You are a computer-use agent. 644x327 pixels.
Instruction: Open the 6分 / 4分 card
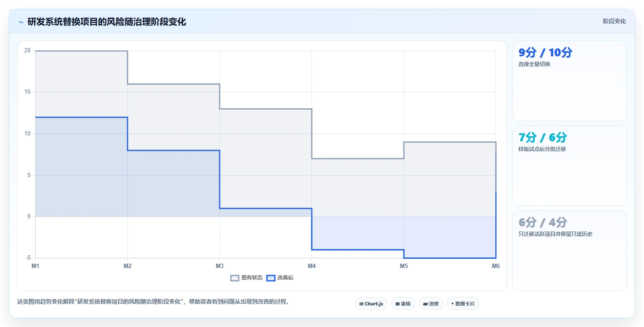(x=569, y=250)
